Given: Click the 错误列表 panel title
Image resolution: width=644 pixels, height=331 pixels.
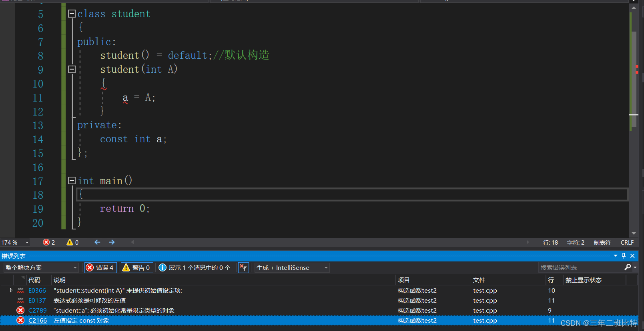Looking at the screenshot, I should coord(14,256).
